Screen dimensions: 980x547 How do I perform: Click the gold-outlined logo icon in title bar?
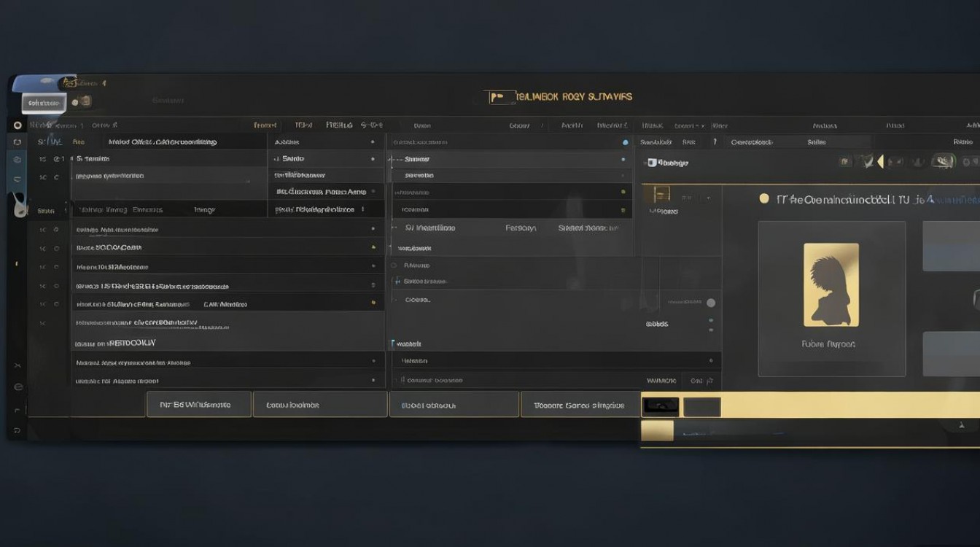point(498,97)
